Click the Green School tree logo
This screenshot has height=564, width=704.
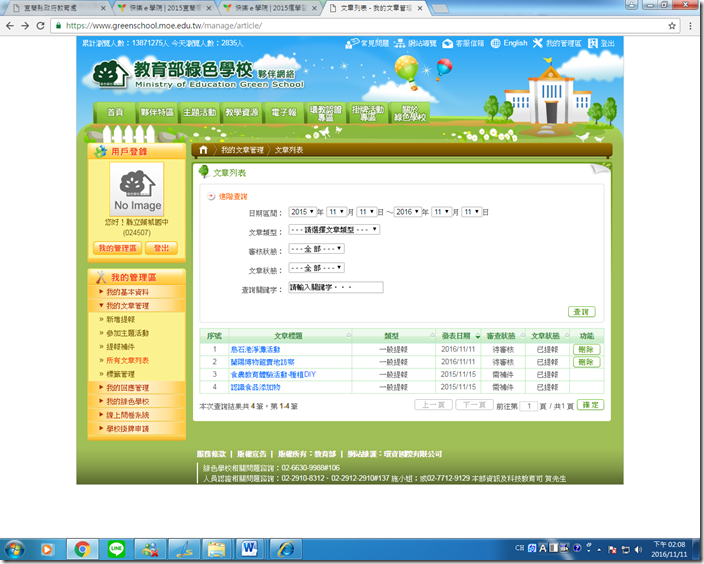[112, 74]
